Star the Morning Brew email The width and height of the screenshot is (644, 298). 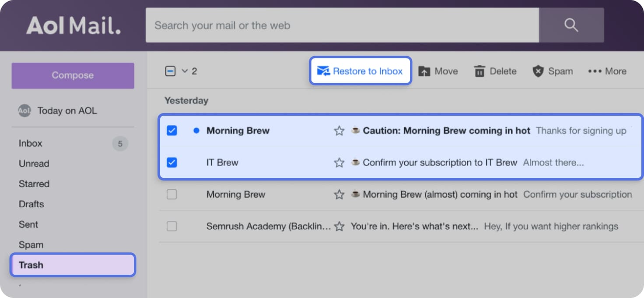pos(339,130)
